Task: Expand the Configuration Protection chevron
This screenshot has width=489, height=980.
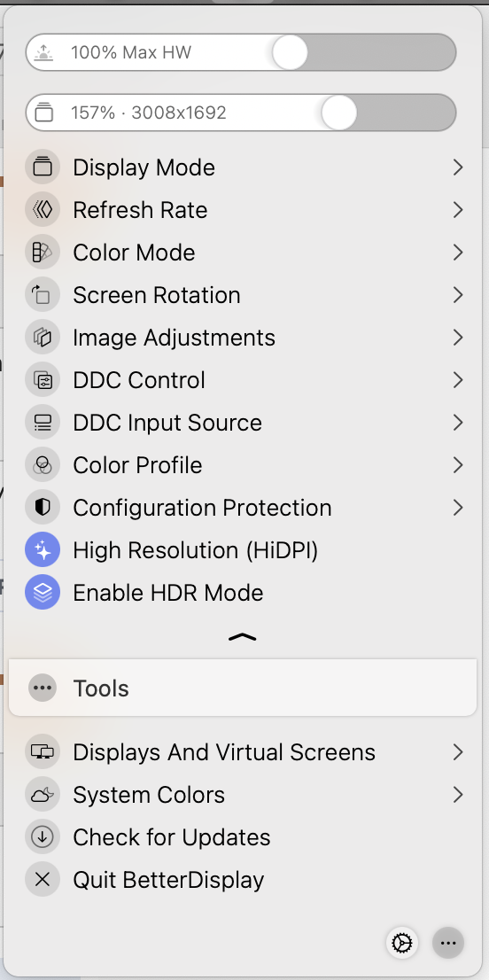Action: tap(458, 508)
